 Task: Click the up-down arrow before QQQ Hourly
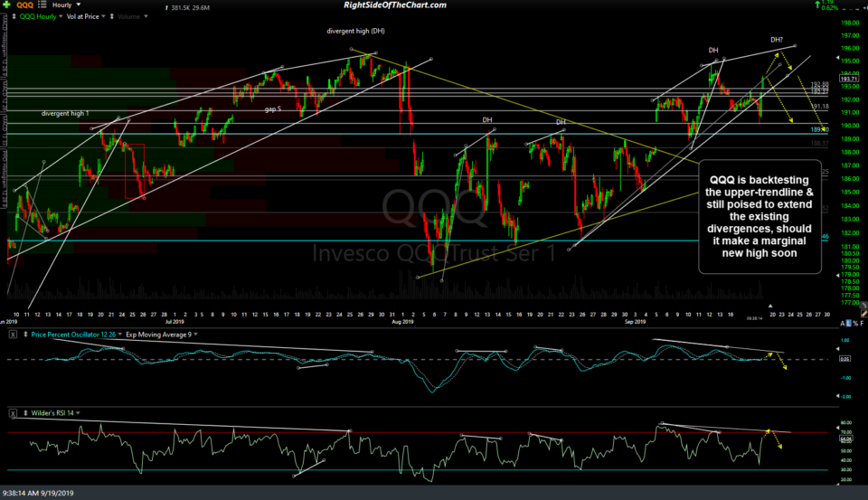point(14,16)
